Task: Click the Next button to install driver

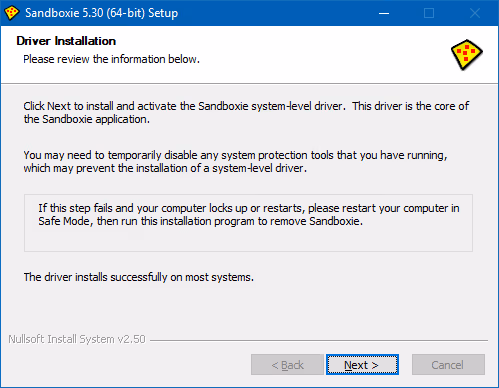Action: (x=362, y=365)
